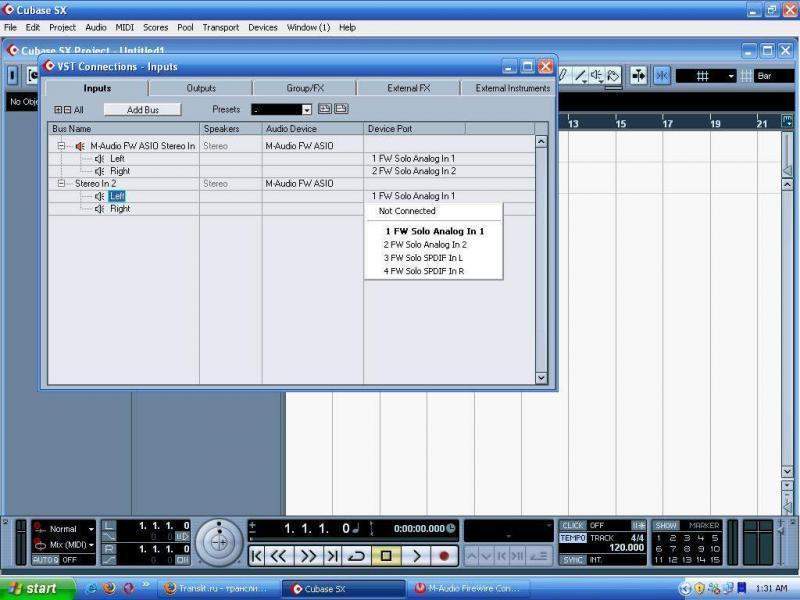Screen dimensions: 800x600
Task: Toggle the Autoscroll toolbar icon
Action: tap(639, 76)
